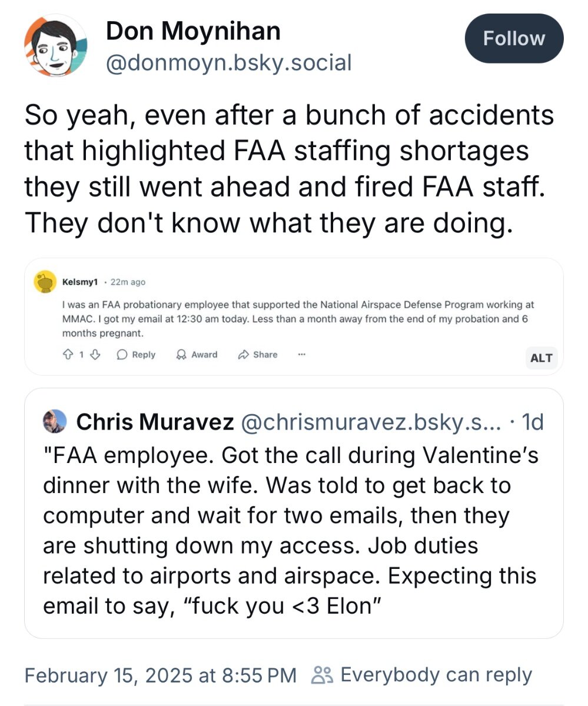
Task: Open the three-dot more options menu
Action: 302,355
